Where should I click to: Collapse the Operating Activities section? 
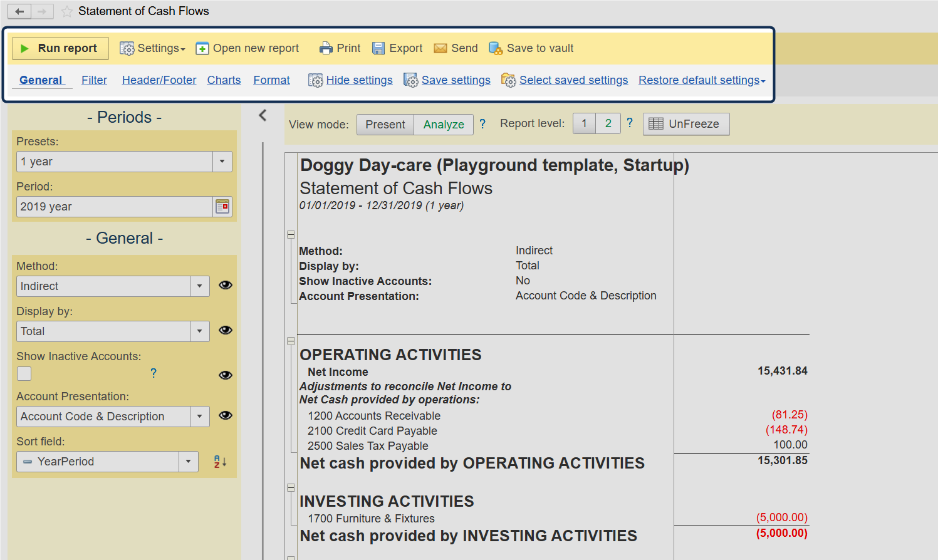(x=291, y=341)
